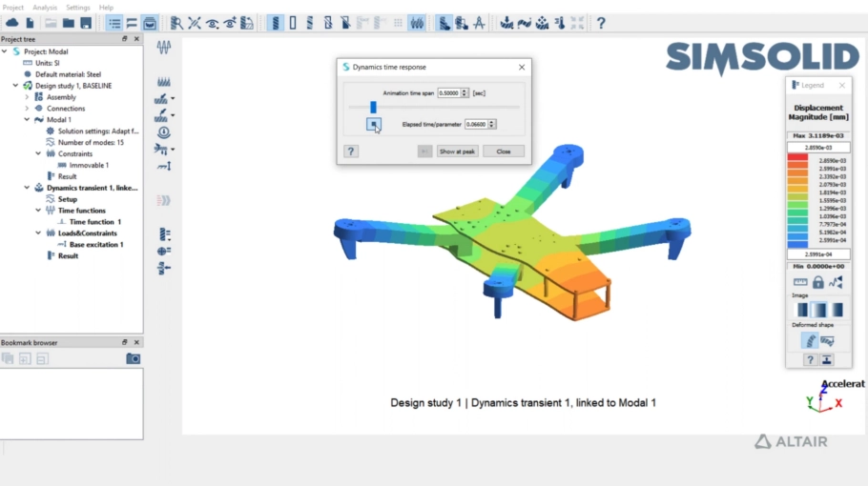This screenshot has width=868, height=486.
Task: Click the show all parts eye-plus icon
Action: coord(230,23)
